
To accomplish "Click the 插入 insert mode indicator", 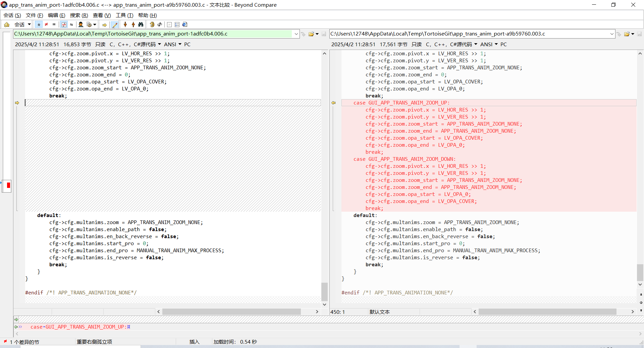I will [194, 342].
